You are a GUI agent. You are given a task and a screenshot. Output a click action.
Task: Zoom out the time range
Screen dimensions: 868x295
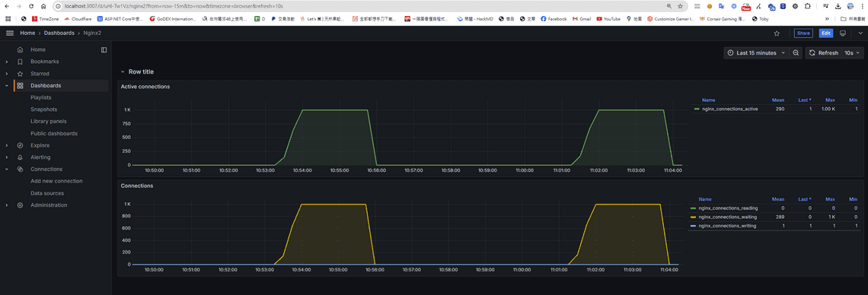point(796,53)
